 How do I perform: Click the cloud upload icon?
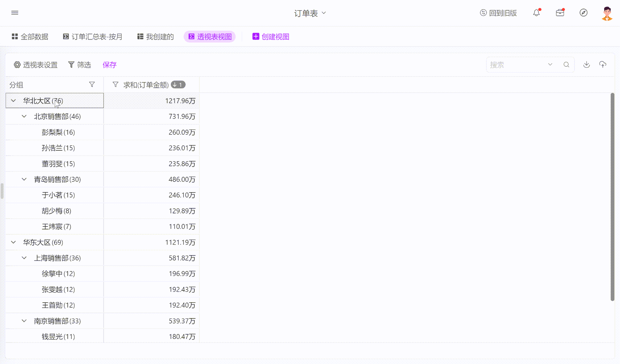[603, 65]
